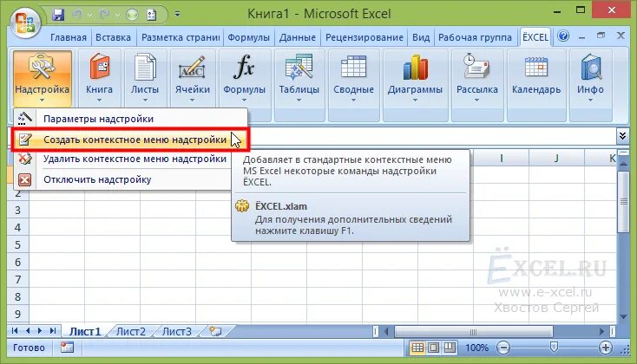The height and width of the screenshot is (364, 637).
Task: Click the blue help question icon
Action: pos(563,36)
